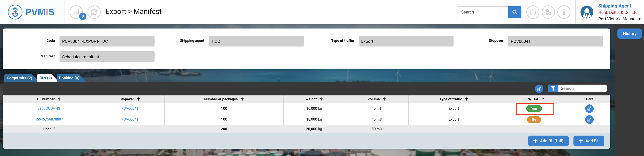Toggle the green Yes FFN/LAA badge
644x156 pixels.
pyautogui.click(x=534, y=109)
